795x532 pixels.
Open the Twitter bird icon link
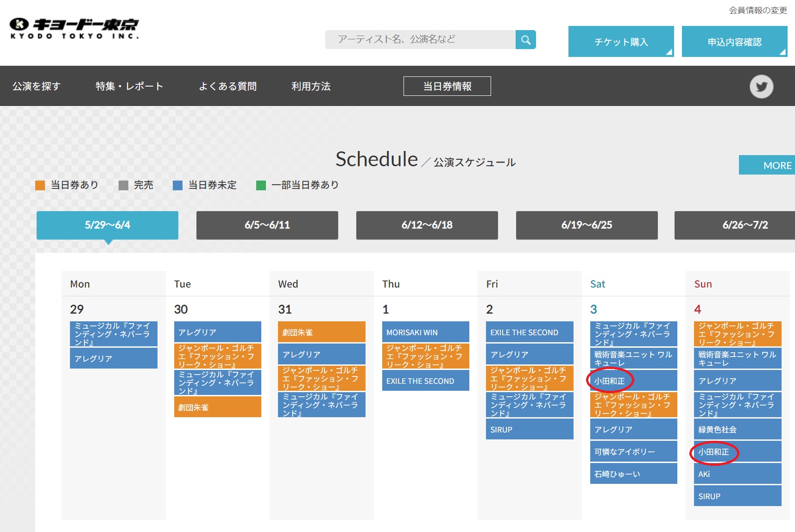[x=761, y=87]
